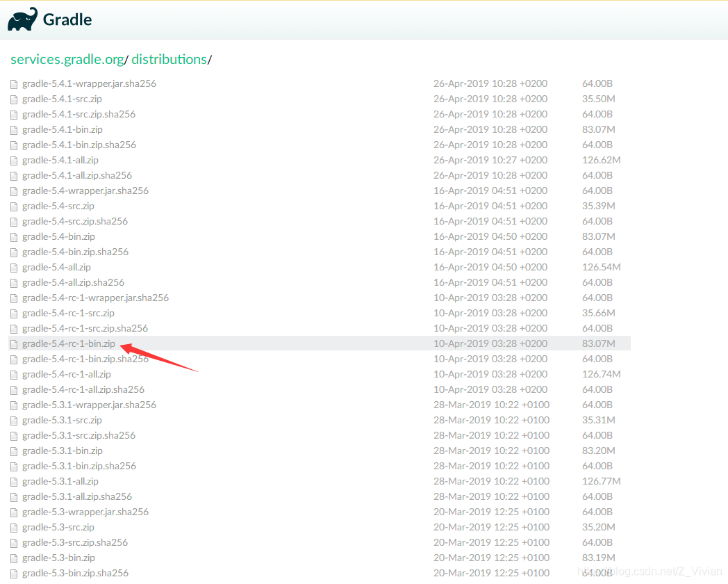Viewport: 728px width, 584px height.
Task: Click file icon beside gradle-5.3.1-src.zip
Action: tap(14, 421)
